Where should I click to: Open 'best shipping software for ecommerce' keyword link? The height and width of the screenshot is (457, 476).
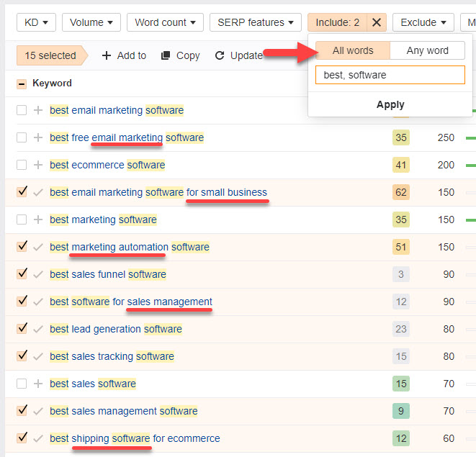(135, 438)
